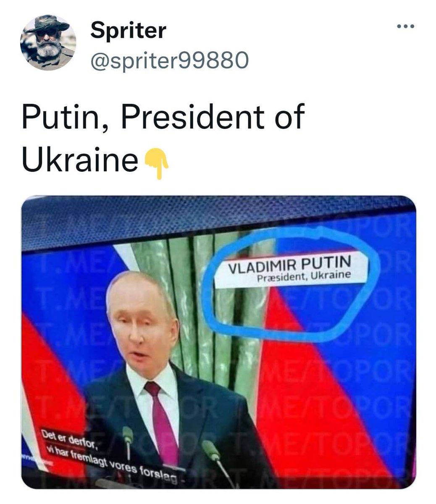
Task: Open the Spriter display name link
Action: point(128,30)
